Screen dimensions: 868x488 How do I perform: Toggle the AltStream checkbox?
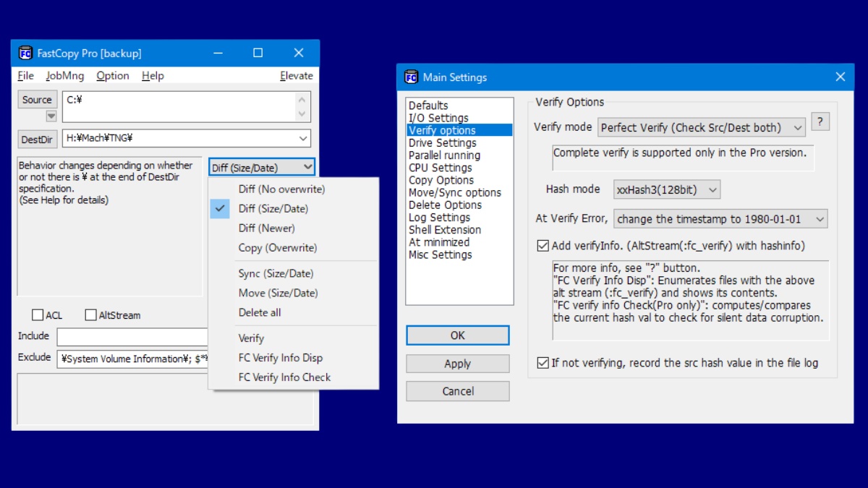click(x=90, y=315)
